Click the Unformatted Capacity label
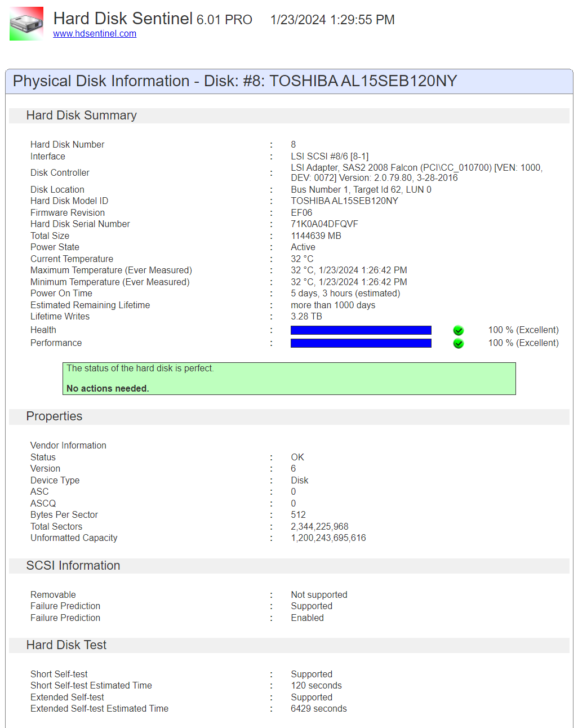578x728 pixels. [x=74, y=538]
